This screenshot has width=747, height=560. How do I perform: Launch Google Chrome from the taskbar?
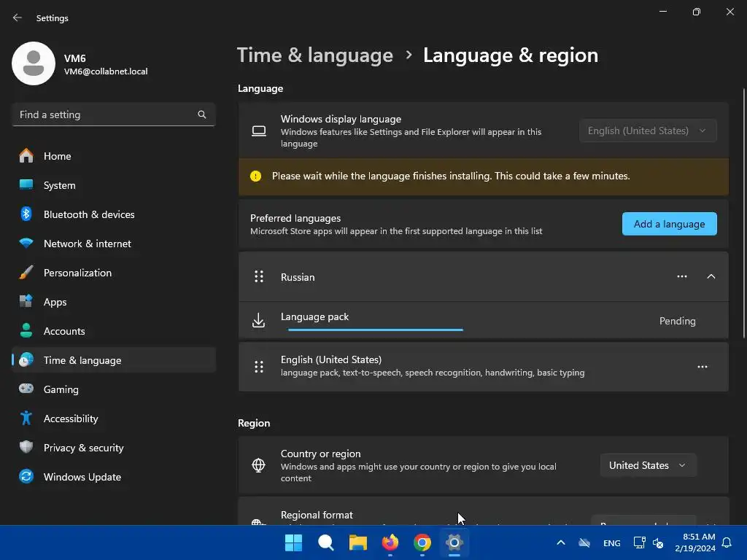[x=422, y=542]
